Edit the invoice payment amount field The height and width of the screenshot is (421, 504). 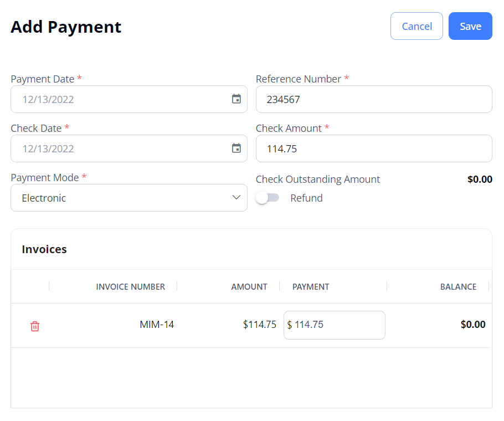pos(335,325)
